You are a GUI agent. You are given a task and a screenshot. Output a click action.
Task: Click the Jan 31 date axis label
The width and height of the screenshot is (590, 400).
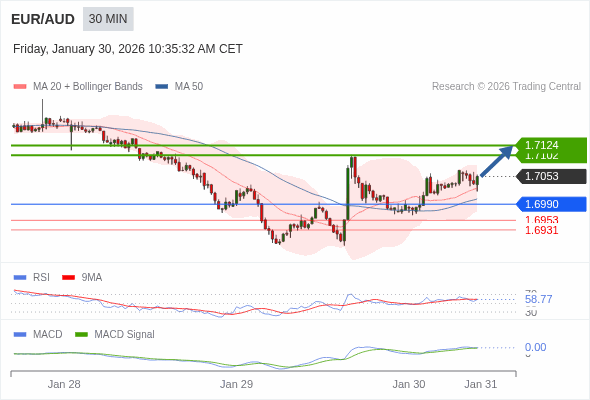point(481,385)
